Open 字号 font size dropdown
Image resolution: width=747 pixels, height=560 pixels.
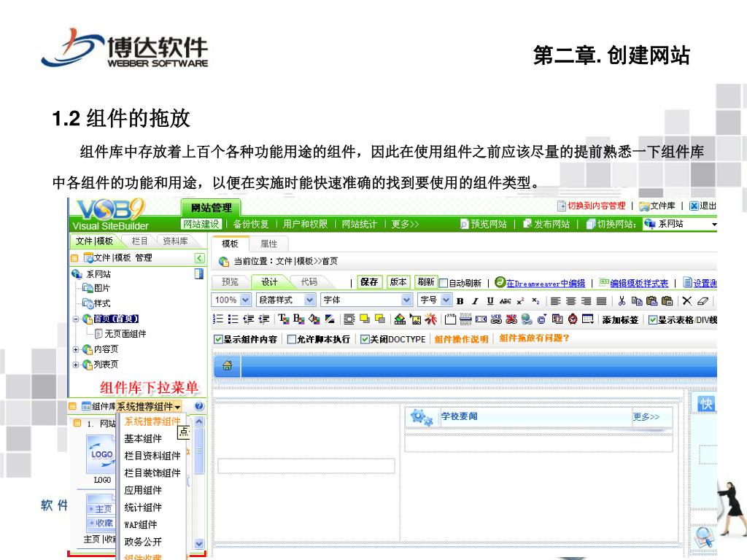tap(435, 300)
